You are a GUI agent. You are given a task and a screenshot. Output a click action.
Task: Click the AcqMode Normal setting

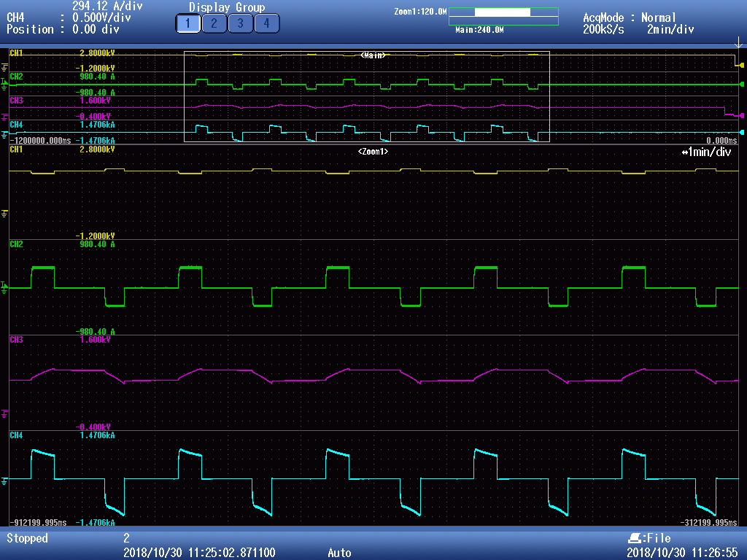tap(630, 17)
